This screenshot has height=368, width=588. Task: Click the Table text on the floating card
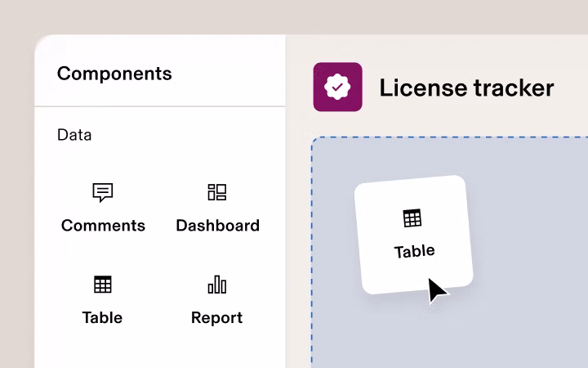pos(414,251)
